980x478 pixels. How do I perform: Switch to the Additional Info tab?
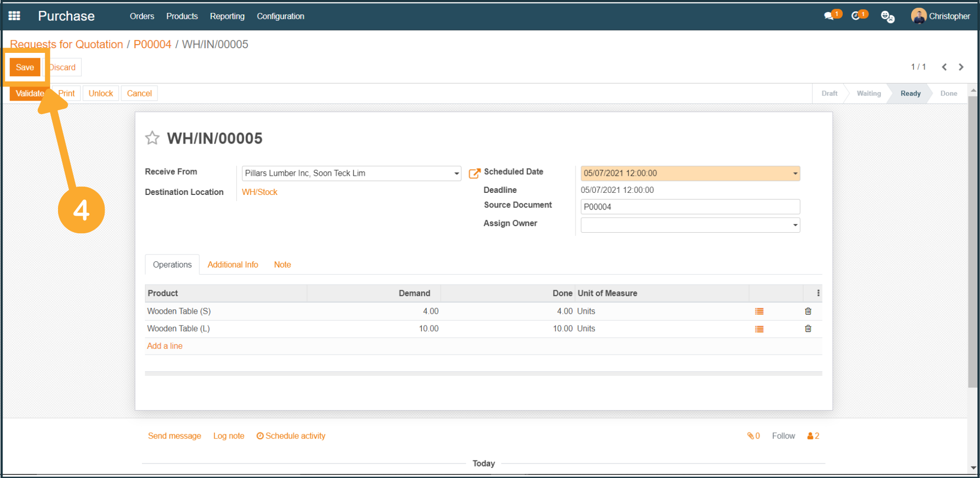click(233, 264)
